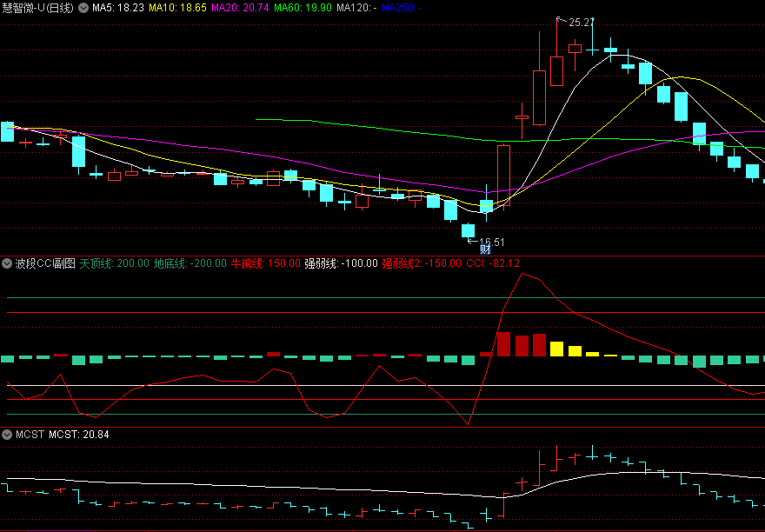Select the 慧智微-U(日线) chart title
765x532 pixels.
pos(37,8)
